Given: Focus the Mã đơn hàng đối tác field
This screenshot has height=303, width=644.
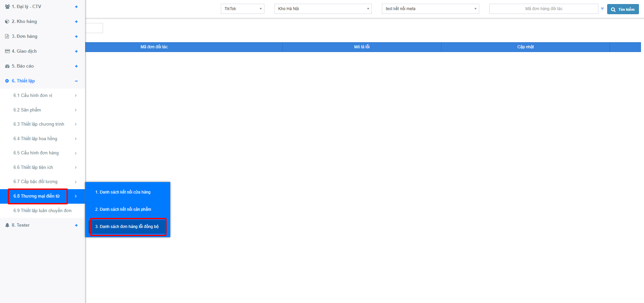Looking at the screenshot, I should (x=543, y=9).
